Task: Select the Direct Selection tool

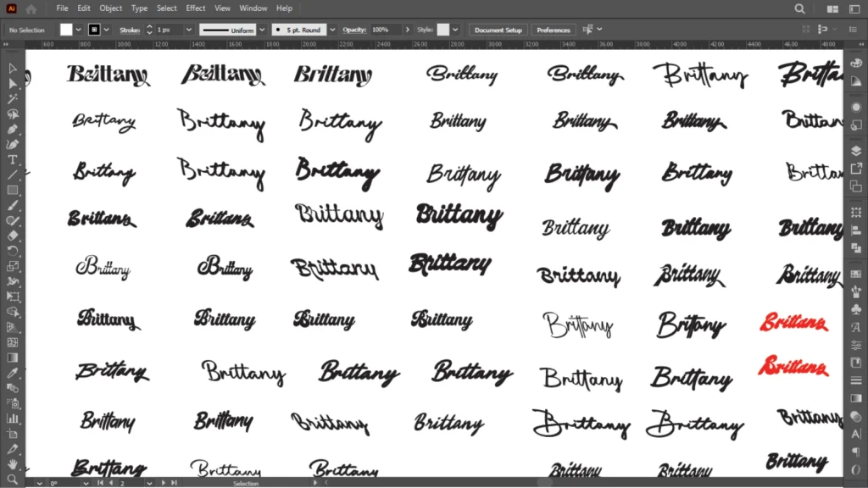Action: point(13,84)
